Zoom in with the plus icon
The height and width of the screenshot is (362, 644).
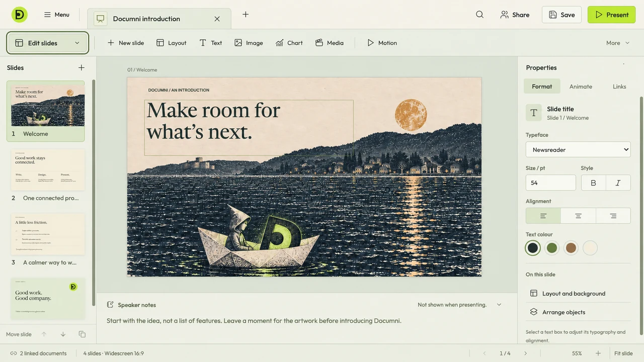coord(598,353)
